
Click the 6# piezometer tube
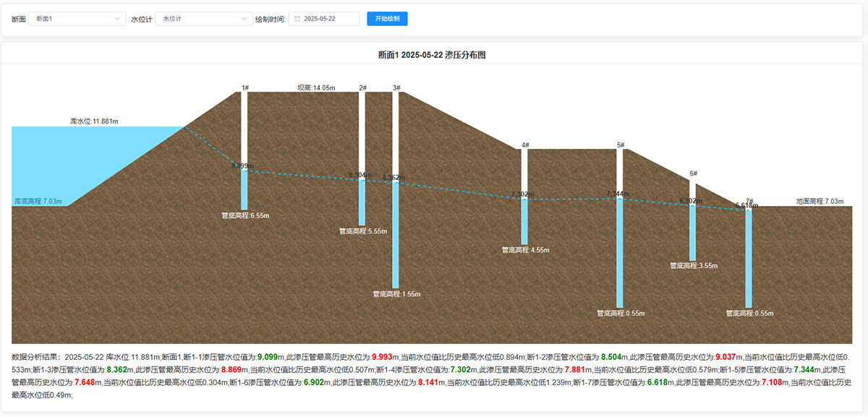tap(693, 173)
